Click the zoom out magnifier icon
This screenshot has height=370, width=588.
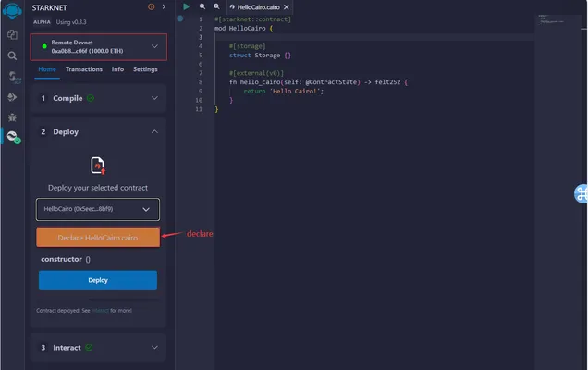coord(202,6)
